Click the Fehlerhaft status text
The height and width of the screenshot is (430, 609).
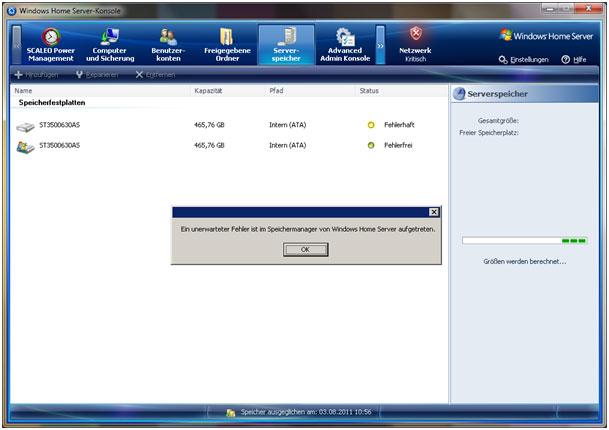pyautogui.click(x=399, y=125)
